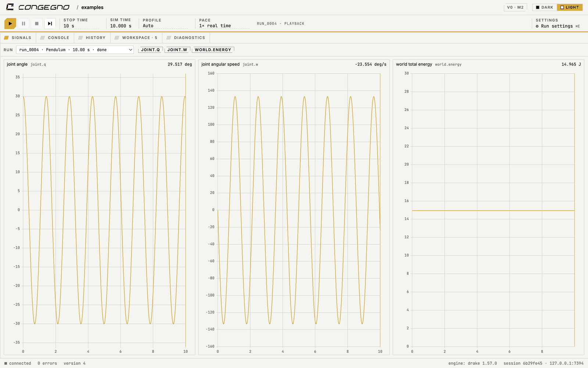Pause the simulation playback
Screen dimensions: 588x368
24,24
